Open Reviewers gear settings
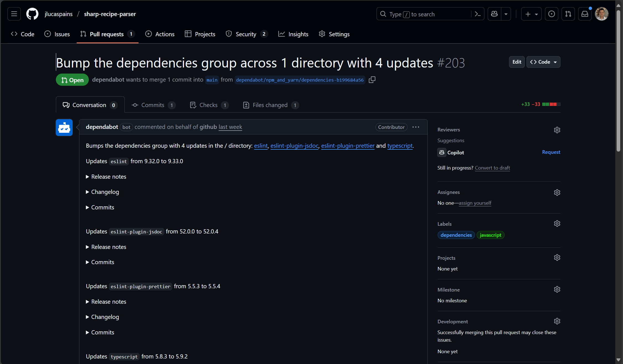This screenshot has width=623, height=364. point(557,130)
